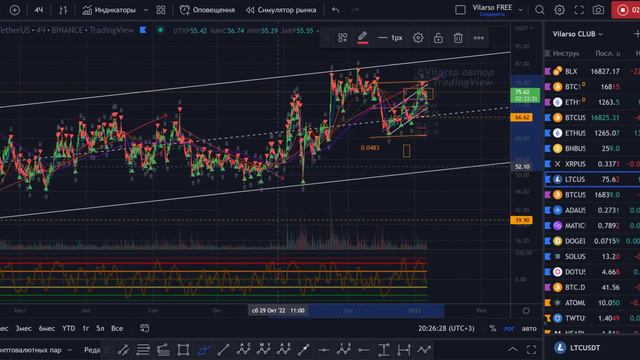Select the trend line tool
This screenshot has height=360, width=640.
click(223, 350)
